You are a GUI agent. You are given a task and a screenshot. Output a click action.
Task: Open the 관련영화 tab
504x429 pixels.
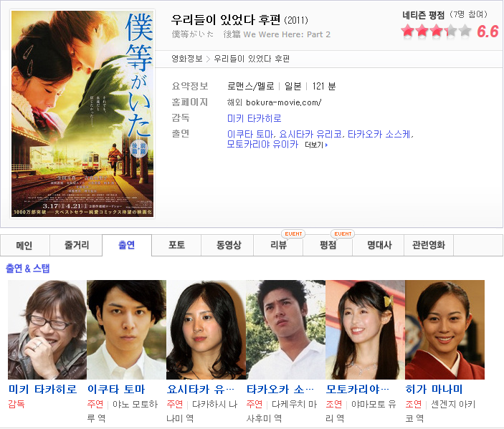pyautogui.click(x=429, y=246)
